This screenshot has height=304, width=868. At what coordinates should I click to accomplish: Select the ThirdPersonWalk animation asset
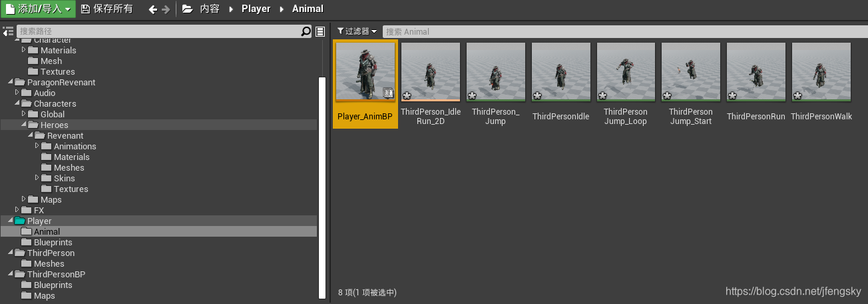[821, 84]
